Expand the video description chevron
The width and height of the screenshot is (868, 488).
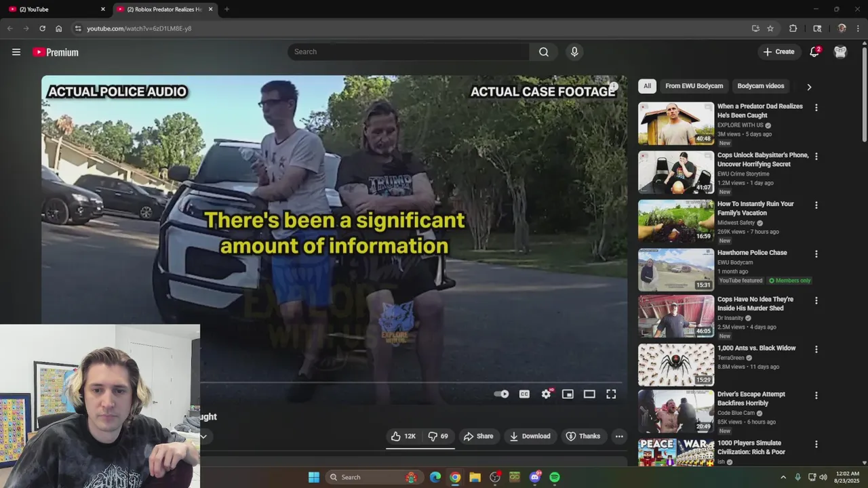[203, 436]
